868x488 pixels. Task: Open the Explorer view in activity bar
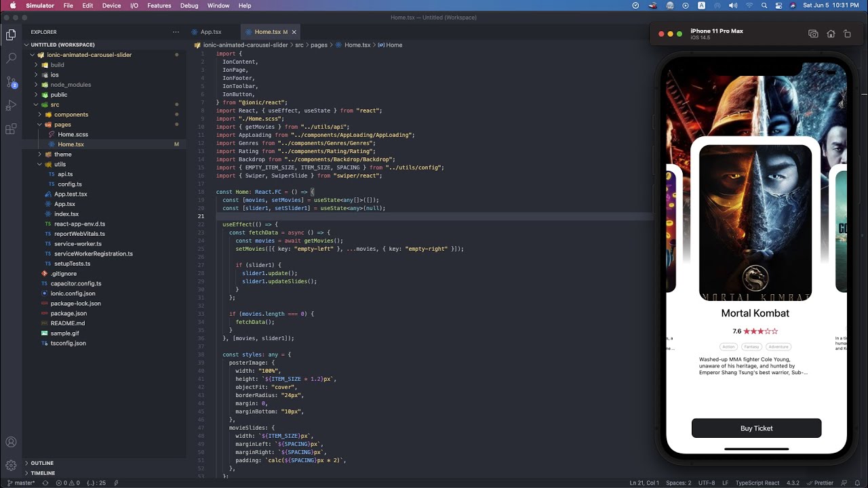[11, 35]
